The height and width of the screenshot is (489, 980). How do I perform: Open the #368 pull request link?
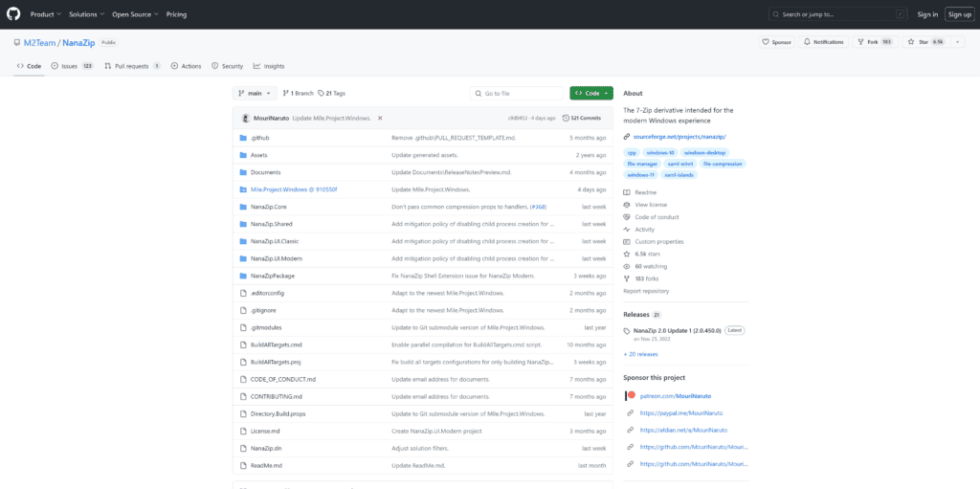pyautogui.click(x=539, y=207)
